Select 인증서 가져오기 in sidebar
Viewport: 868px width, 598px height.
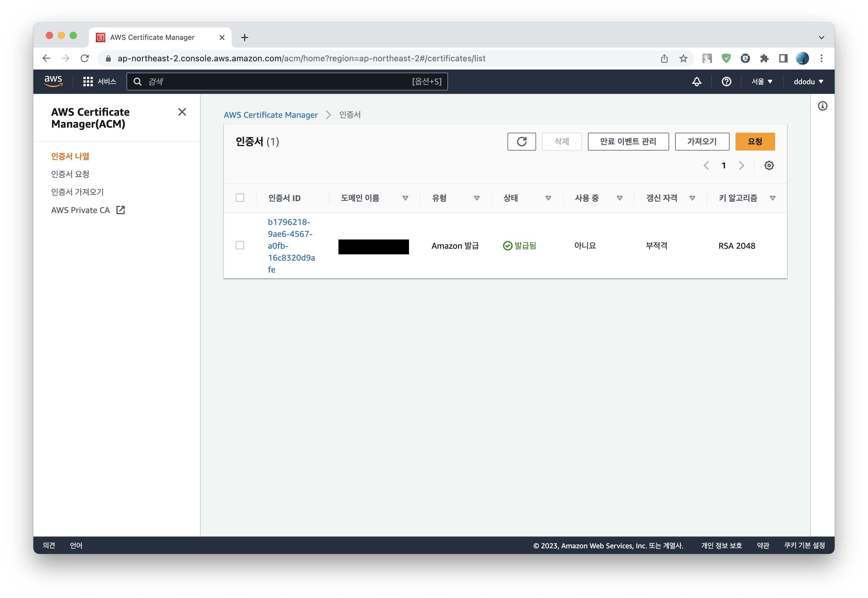pos(77,192)
